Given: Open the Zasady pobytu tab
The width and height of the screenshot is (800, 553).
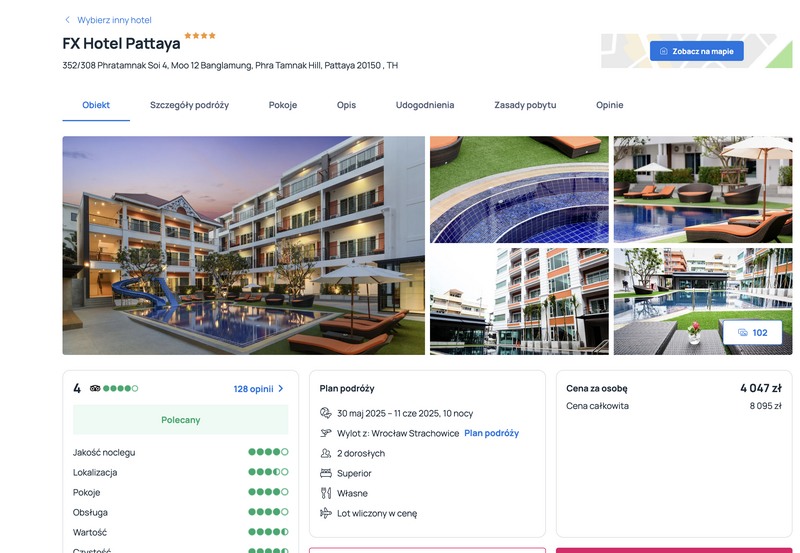Looking at the screenshot, I should point(525,105).
